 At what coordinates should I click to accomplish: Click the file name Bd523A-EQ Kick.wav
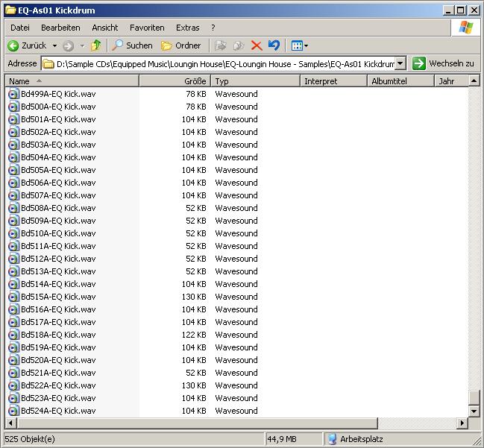click(58, 398)
